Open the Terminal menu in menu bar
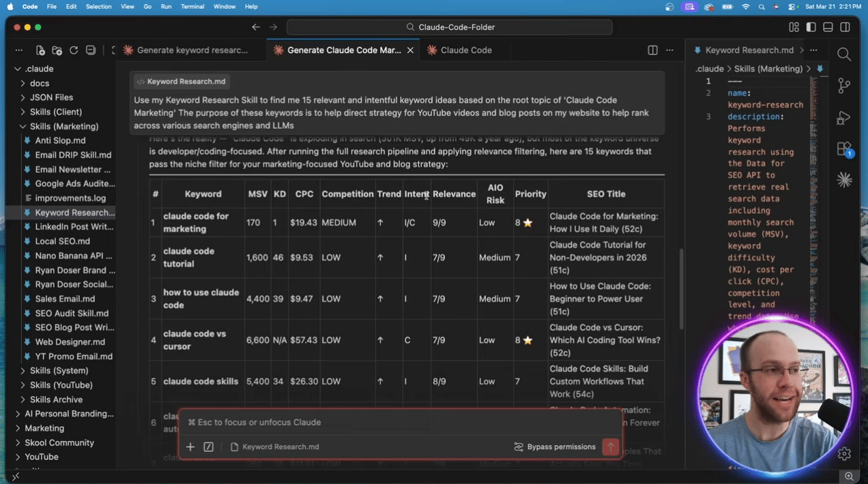Image resolution: width=868 pixels, height=484 pixels. point(192,6)
